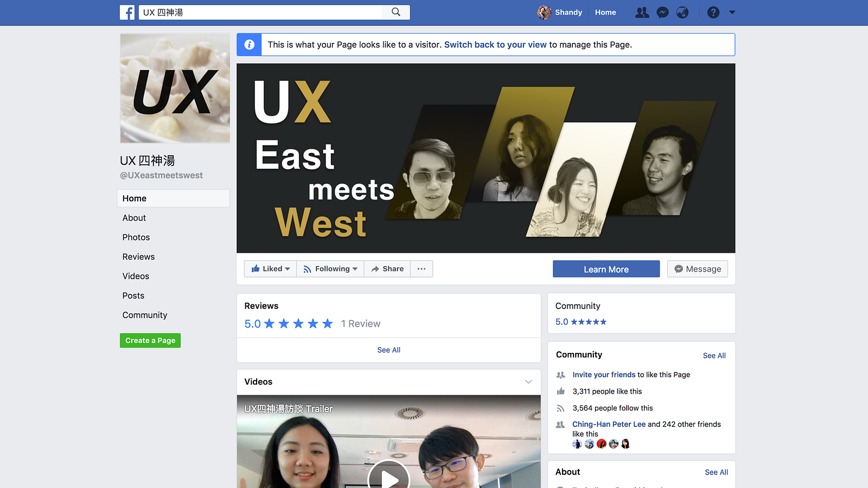This screenshot has width=868, height=488.
Task: Click the second friend avatar thumbnail
Action: [x=589, y=444]
